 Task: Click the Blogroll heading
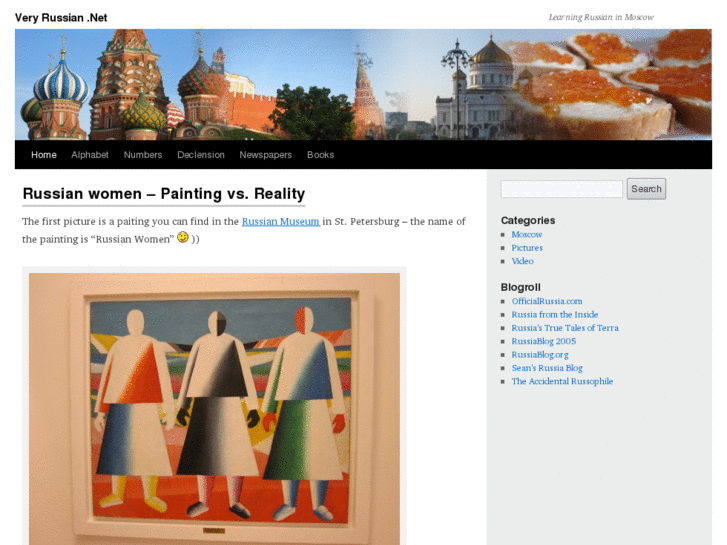pos(521,287)
